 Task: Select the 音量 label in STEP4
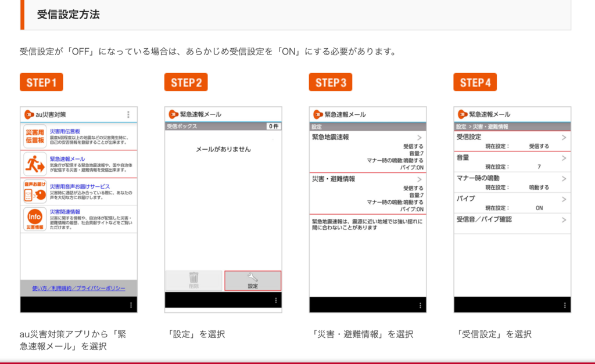(x=463, y=158)
